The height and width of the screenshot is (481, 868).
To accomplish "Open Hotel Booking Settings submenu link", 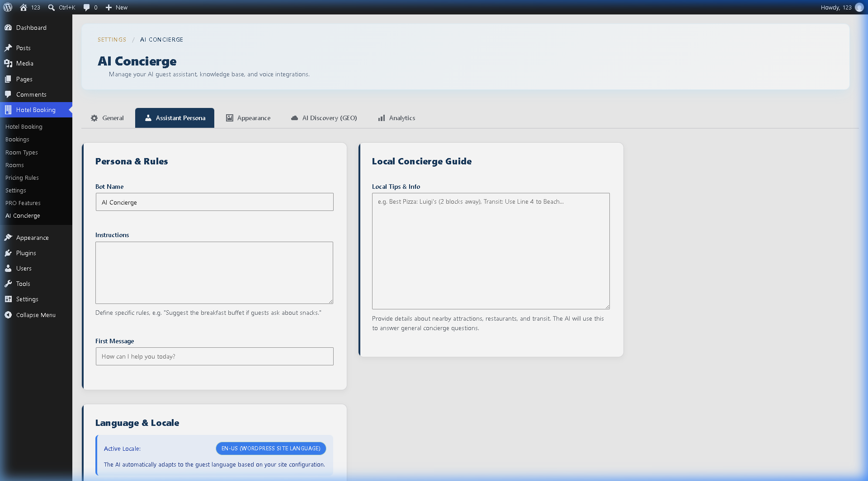I will pyautogui.click(x=16, y=191).
